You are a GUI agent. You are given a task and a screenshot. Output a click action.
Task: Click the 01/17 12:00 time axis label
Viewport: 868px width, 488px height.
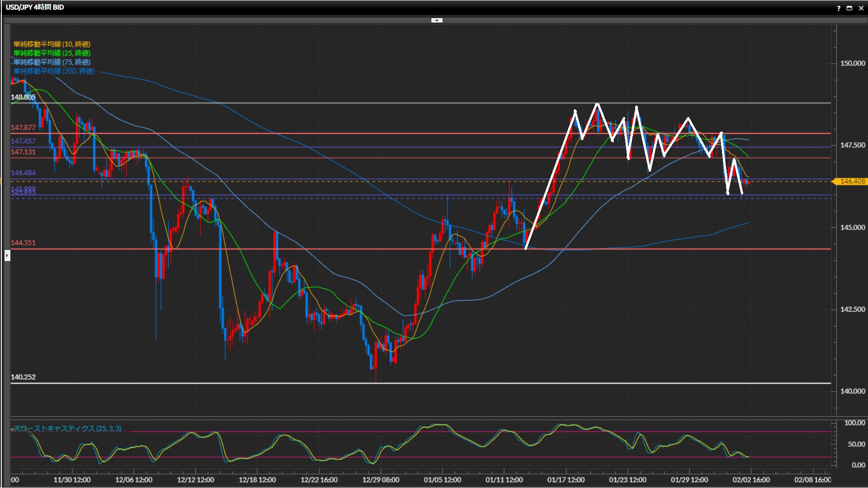pos(566,479)
